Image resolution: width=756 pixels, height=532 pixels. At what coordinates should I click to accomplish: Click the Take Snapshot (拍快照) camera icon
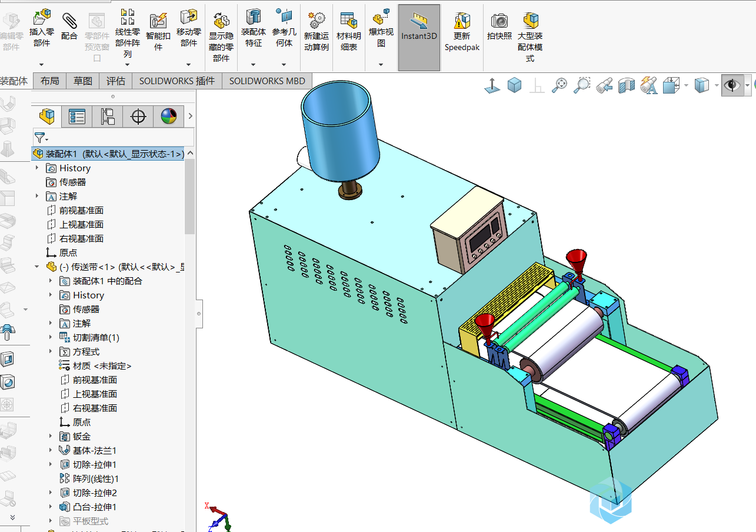[499, 21]
